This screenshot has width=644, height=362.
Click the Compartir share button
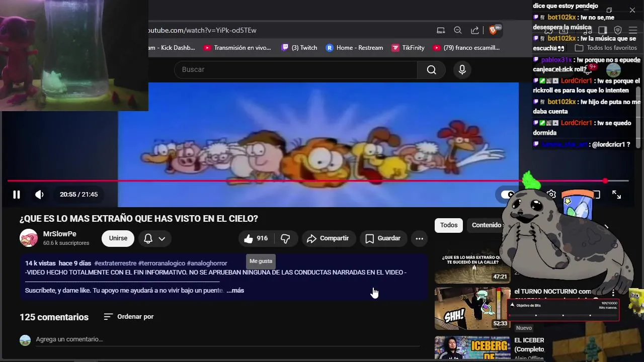tap(329, 238)
